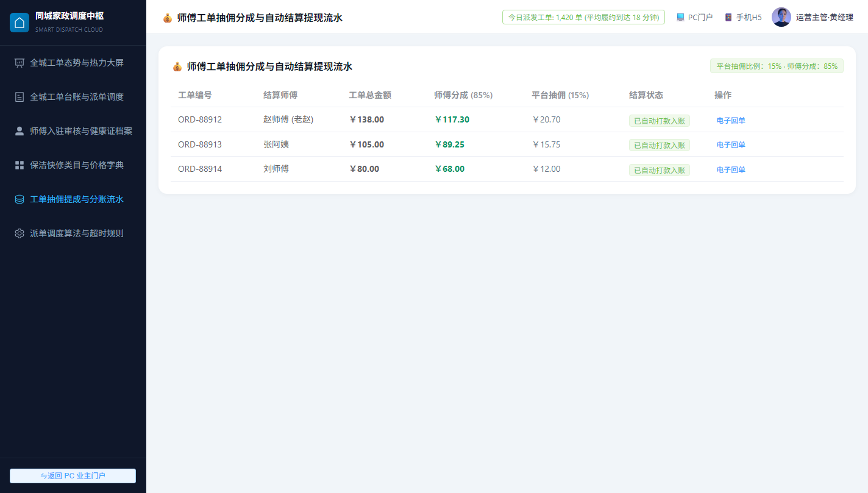Click the database icon for 工单抽佣提成与分账流水
The width and height of the screenshot is (868, 493).
point(20,199)
